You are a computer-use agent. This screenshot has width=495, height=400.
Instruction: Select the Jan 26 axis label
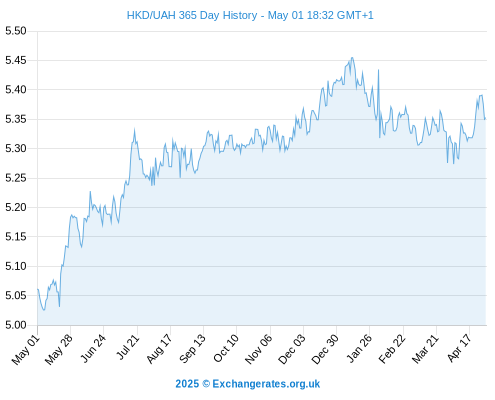coord(359,348)
